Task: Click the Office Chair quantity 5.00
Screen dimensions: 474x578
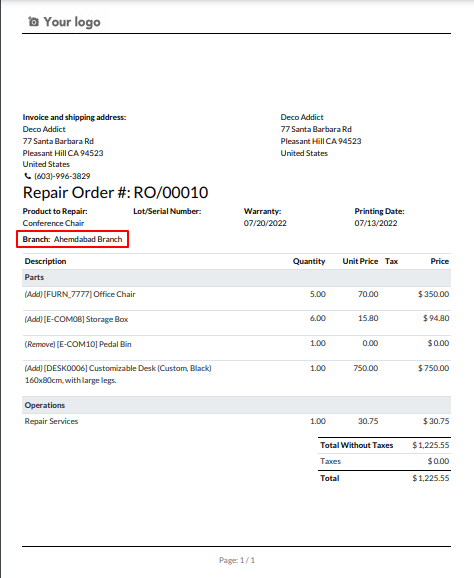Action: pyautogui.click(x=318, y=294)
